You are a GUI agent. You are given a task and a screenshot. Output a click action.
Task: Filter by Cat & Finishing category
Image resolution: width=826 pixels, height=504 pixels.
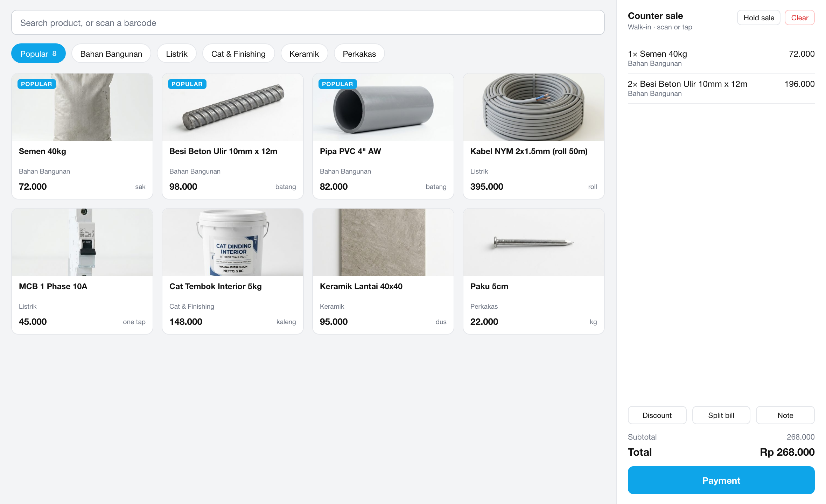tap(238, 54)
